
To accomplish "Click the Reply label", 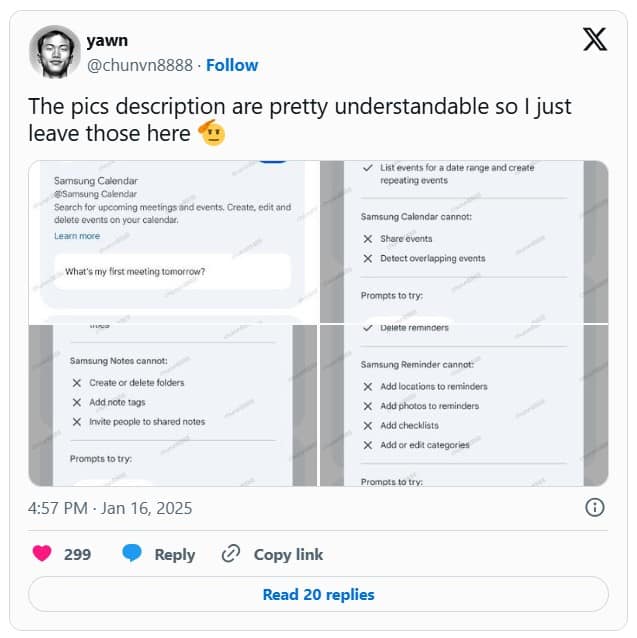I will coord(174,554).
